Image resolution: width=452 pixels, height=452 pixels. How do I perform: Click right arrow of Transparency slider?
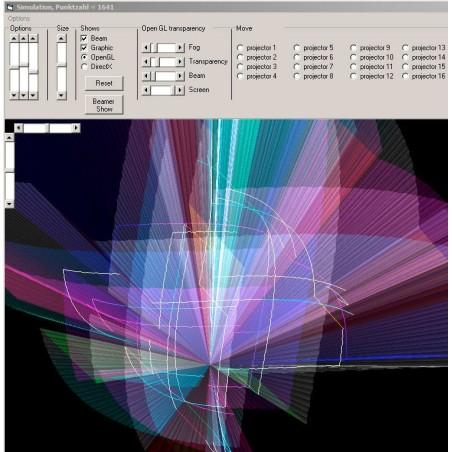pos(180,62)
